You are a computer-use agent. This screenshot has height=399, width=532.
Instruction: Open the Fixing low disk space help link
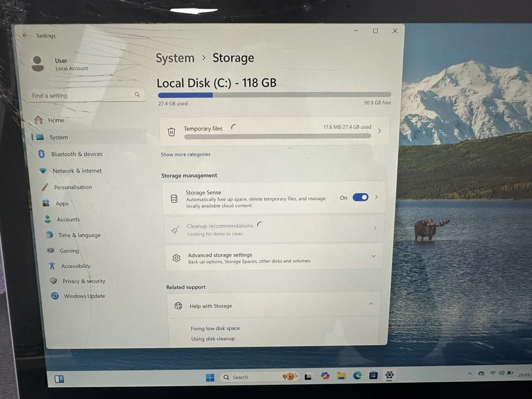click(x=215, y=328)
